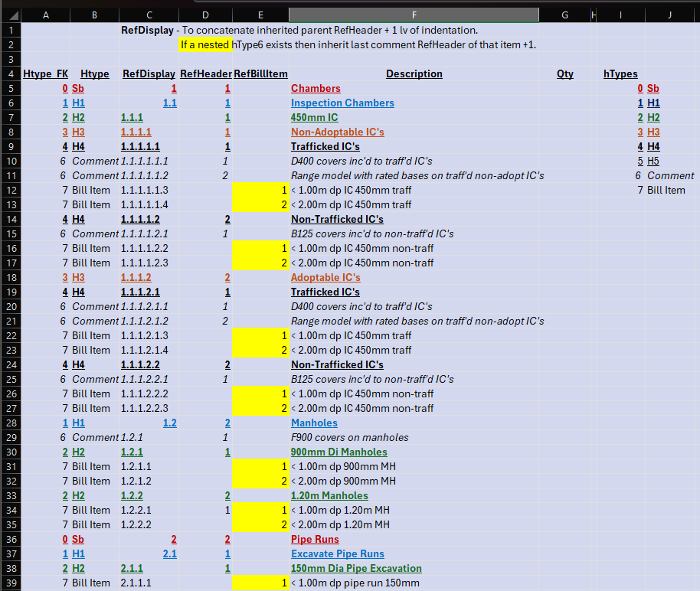Viewport: 700px width, 591px height.
Task: Select column A header
Action: click(45, 15)
